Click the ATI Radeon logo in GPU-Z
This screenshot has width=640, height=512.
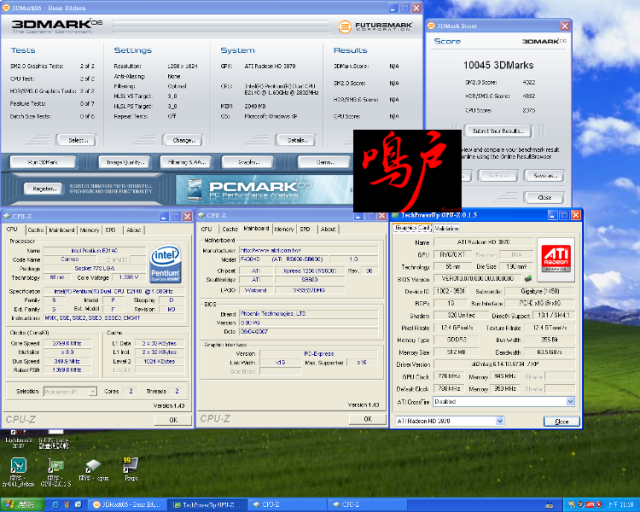[556, 260]
